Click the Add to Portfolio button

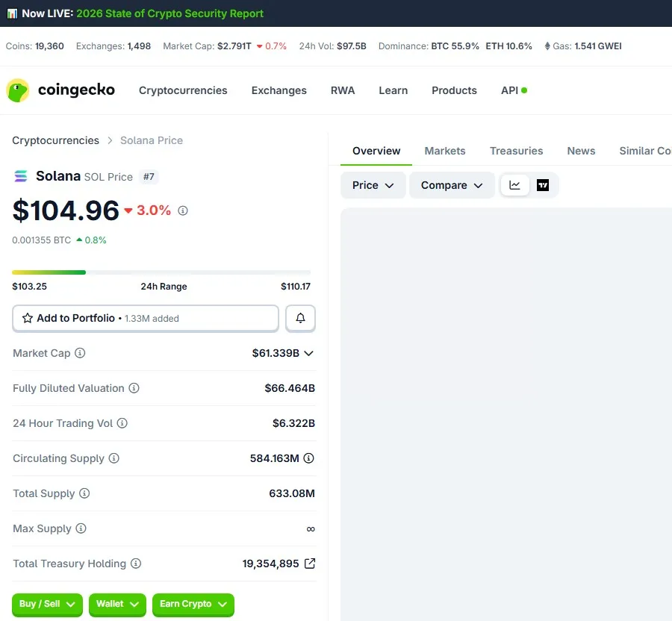tap(146, 318)
